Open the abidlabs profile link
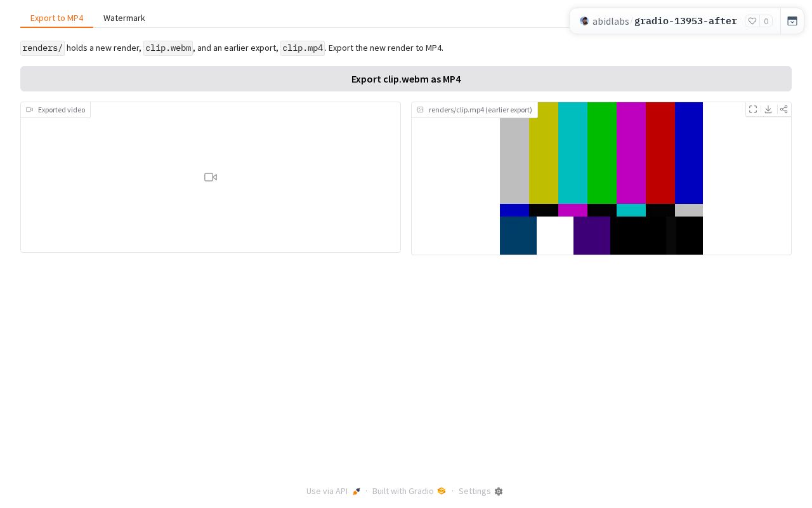The height and width of the screenshot is (508, 812). (611, 21)
